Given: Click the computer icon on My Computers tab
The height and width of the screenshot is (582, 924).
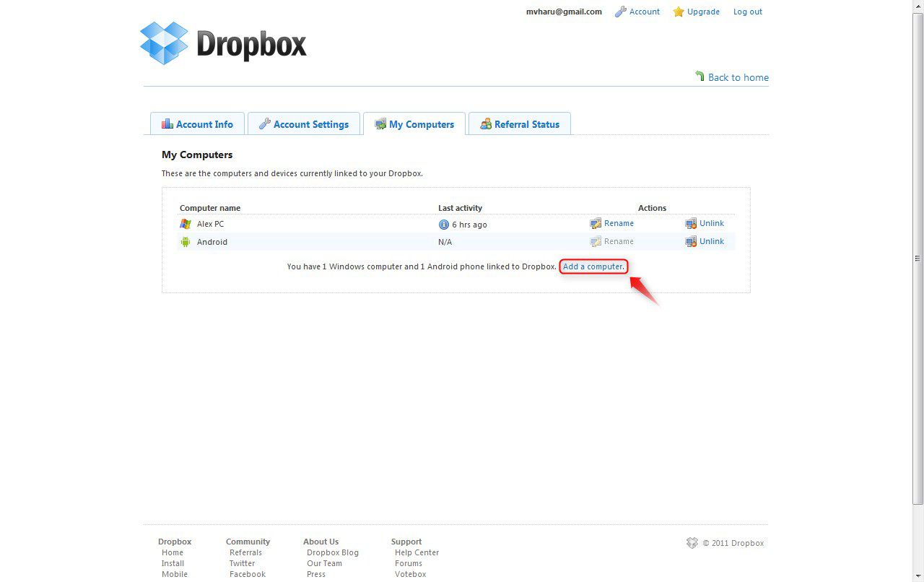Looking at the screenshot, I should [380, 124].
